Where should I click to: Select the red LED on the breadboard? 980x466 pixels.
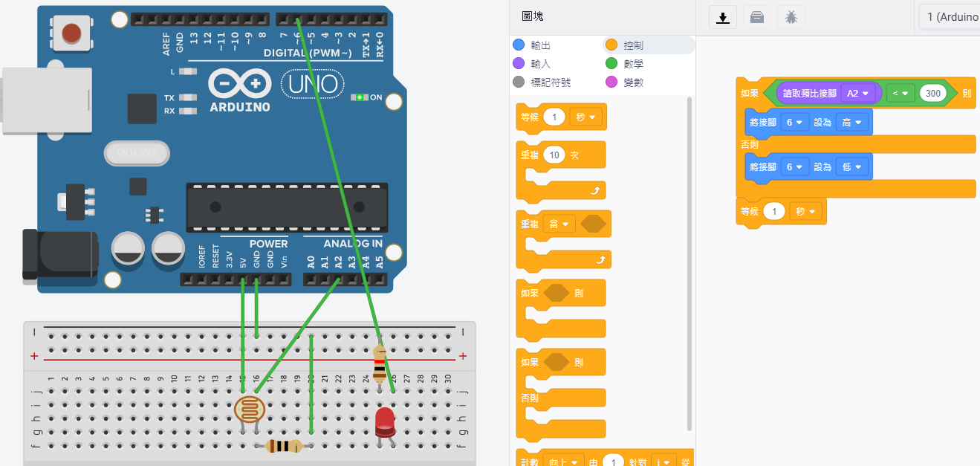point(385,421)
